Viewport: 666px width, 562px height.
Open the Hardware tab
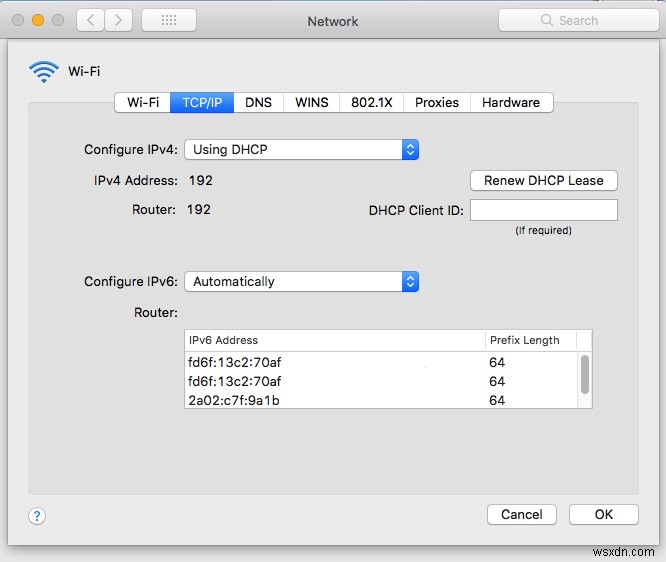pyautogui.click(x=511, y=102)
